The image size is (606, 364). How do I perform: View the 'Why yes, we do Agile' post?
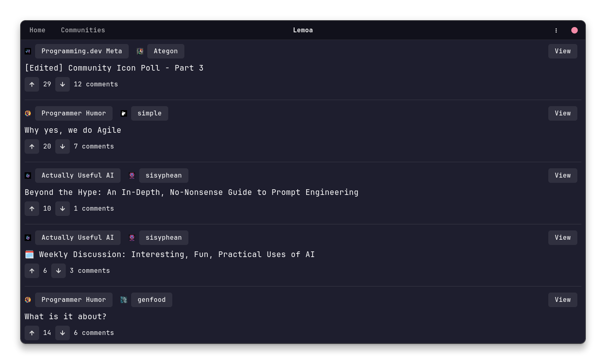pyautogui.click(x=562, y=113)
